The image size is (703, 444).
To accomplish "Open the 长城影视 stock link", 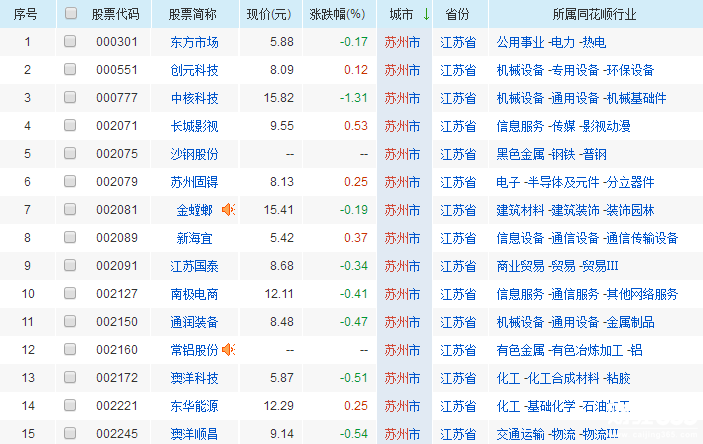I will click(194, 126).
